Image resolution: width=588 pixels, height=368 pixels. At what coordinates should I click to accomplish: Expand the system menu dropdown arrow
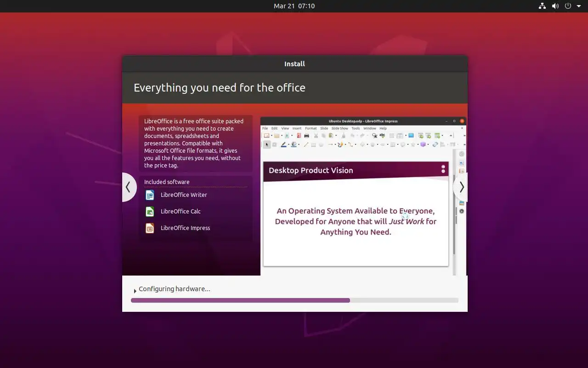click(579, 6)
